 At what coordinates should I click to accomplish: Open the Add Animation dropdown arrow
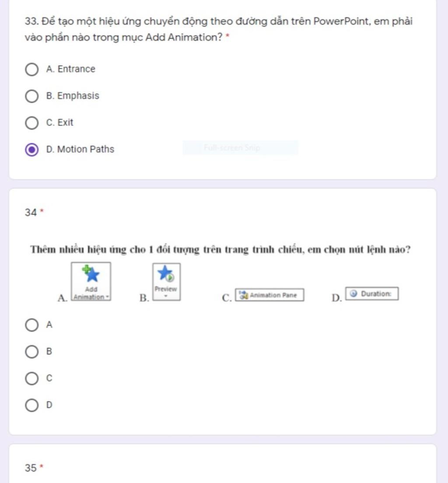(107, 297)
